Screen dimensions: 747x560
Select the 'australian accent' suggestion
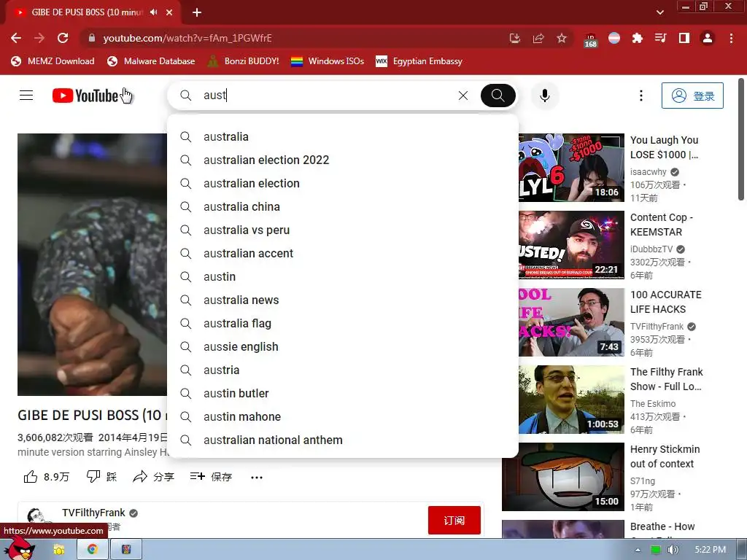[343, 253]
